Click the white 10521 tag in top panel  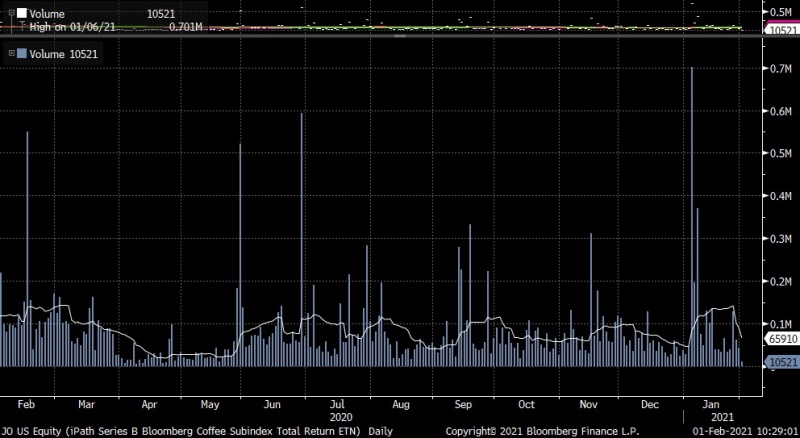(783, 30)
